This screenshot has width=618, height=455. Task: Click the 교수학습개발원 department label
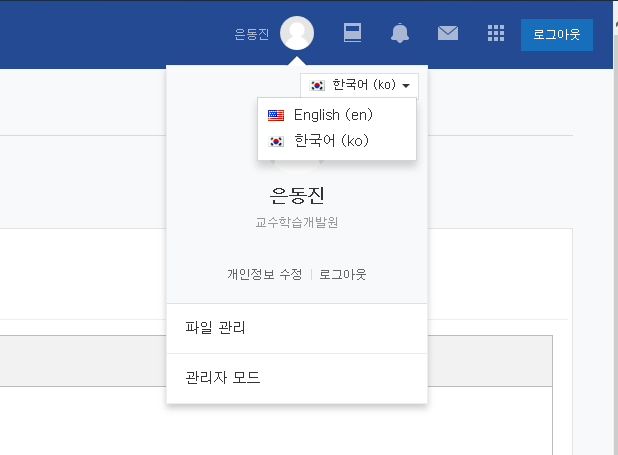(x=297, y=222)
